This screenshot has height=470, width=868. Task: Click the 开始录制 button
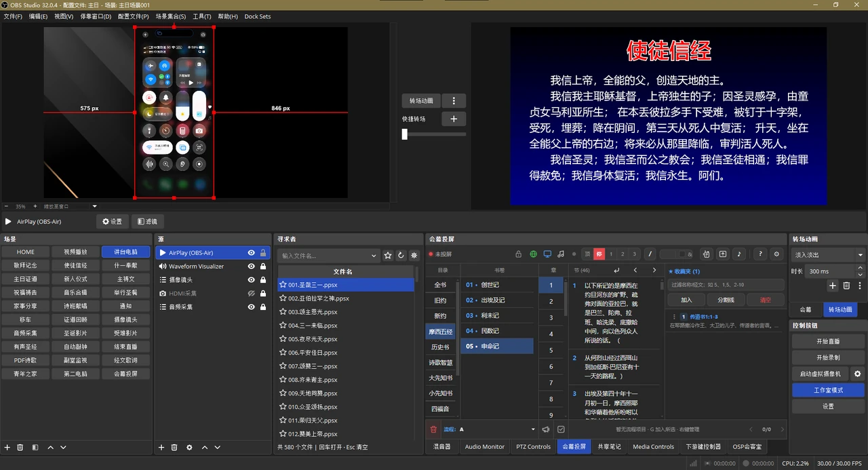click(828, 357)
